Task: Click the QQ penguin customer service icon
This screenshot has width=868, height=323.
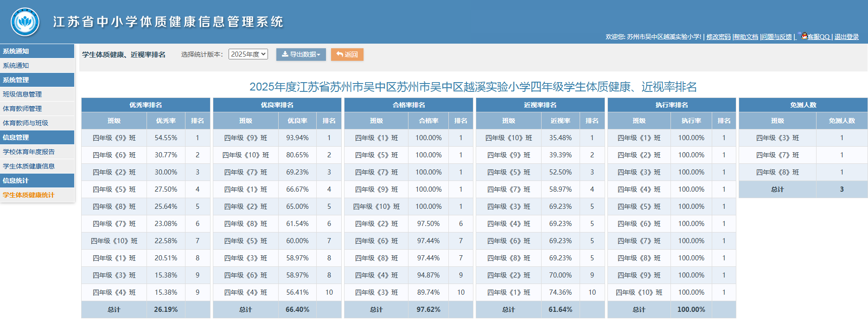Action: pos(804,36)
